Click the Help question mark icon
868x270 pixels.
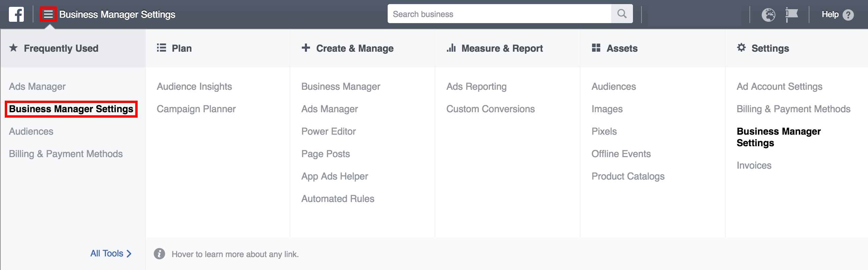pos(848,15)
